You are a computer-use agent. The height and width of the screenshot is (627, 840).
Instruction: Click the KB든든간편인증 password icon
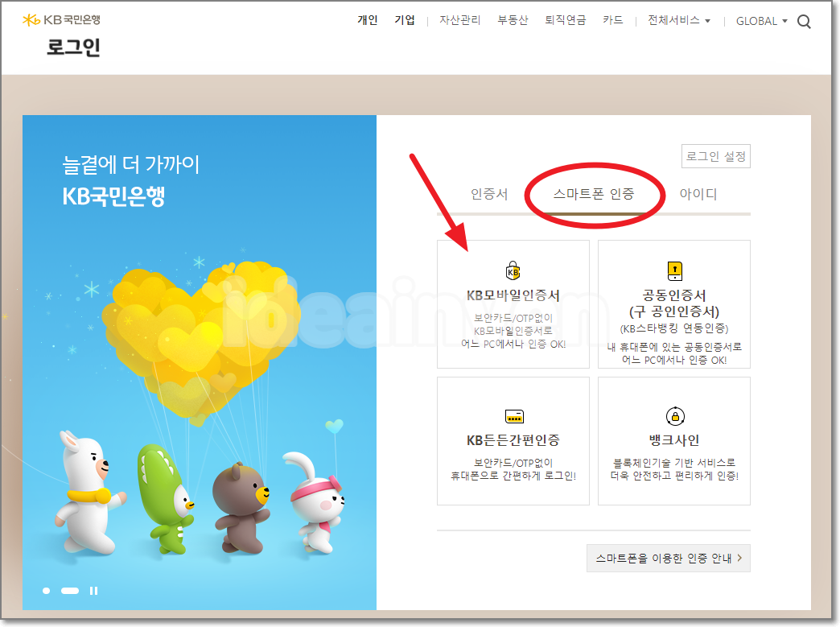click(514, 416)
